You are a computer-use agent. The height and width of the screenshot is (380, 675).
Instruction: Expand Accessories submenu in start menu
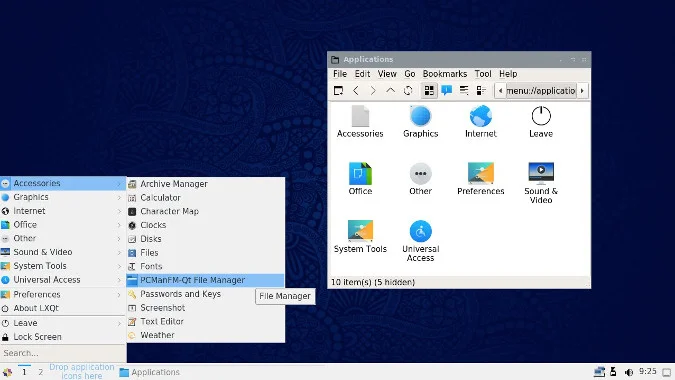(62, 183)
